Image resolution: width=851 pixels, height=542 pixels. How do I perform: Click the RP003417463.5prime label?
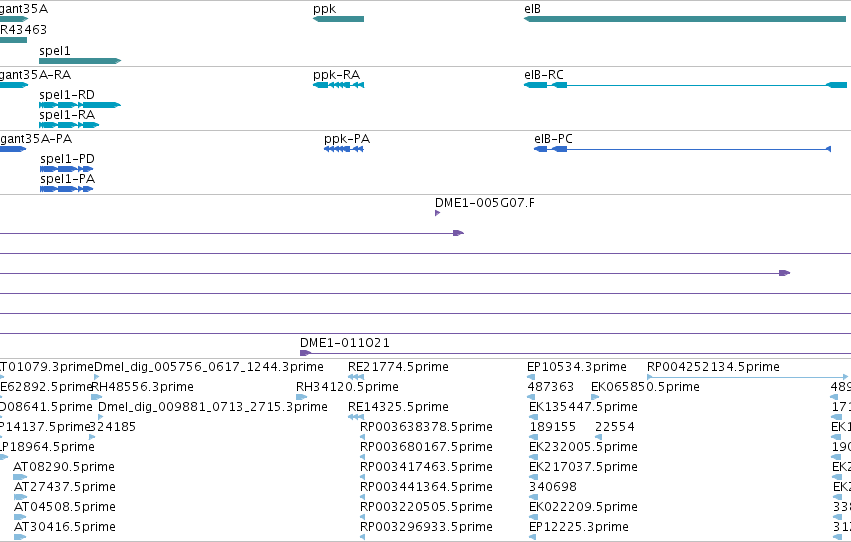click(427, 467)
